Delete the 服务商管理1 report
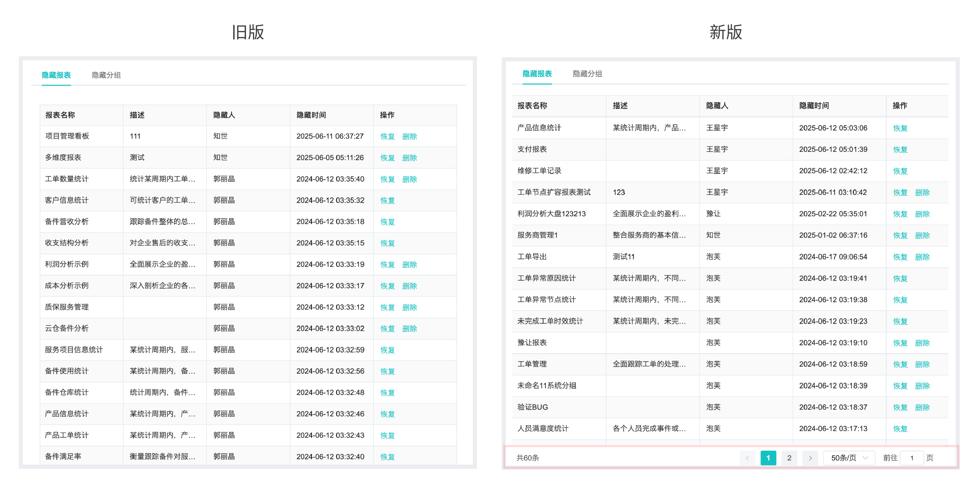 tap(922, 235)
